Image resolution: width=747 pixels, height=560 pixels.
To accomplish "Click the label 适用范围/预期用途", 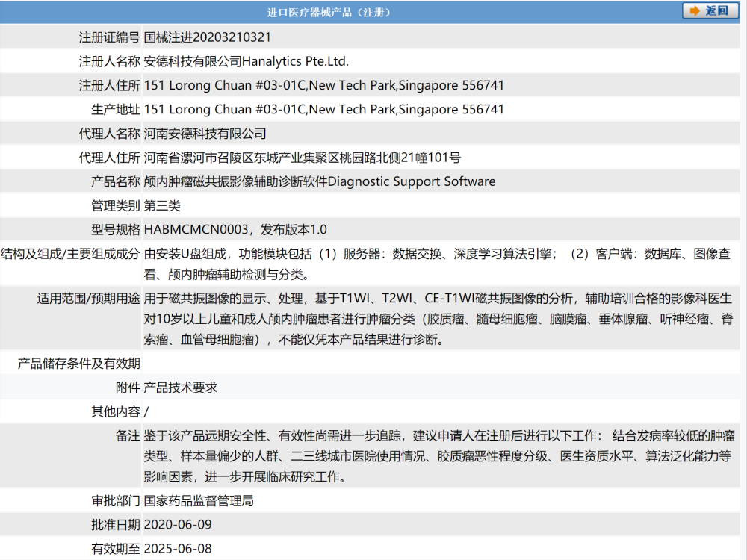I will pos(89,299).
